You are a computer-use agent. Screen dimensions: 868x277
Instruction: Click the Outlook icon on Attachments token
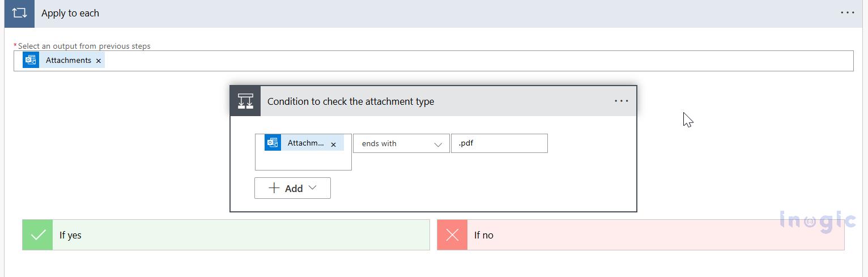tap(31, 60)
